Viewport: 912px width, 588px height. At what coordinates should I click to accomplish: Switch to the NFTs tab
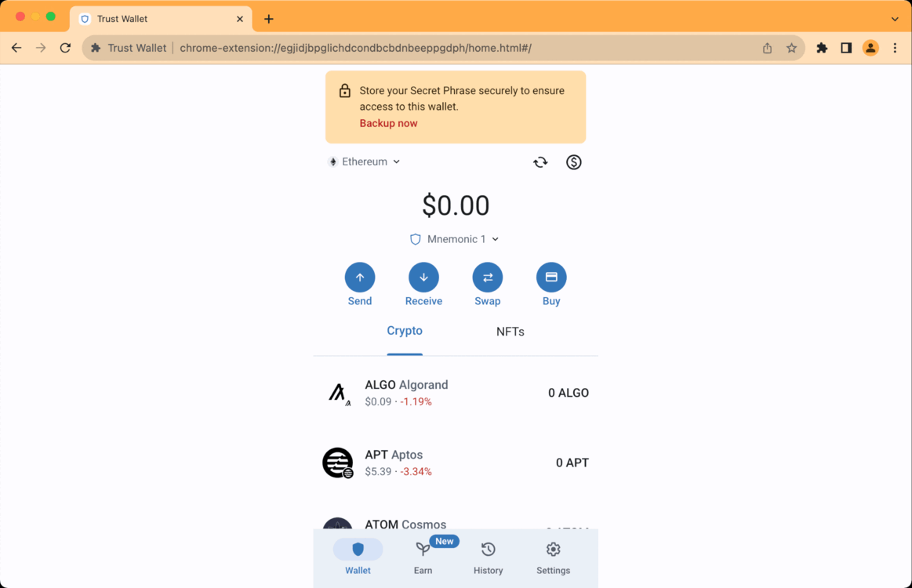pyautogui.click(x=510, y=332)
